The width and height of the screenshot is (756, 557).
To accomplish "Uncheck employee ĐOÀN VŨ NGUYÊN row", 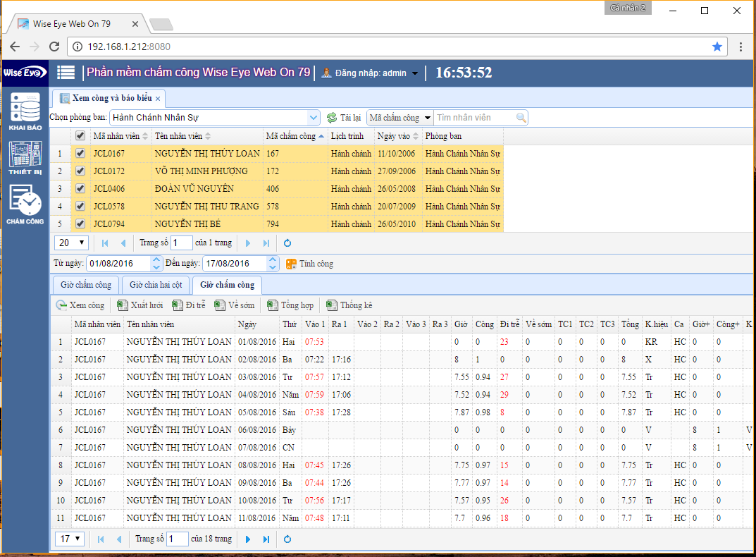I will coord(80,188).
